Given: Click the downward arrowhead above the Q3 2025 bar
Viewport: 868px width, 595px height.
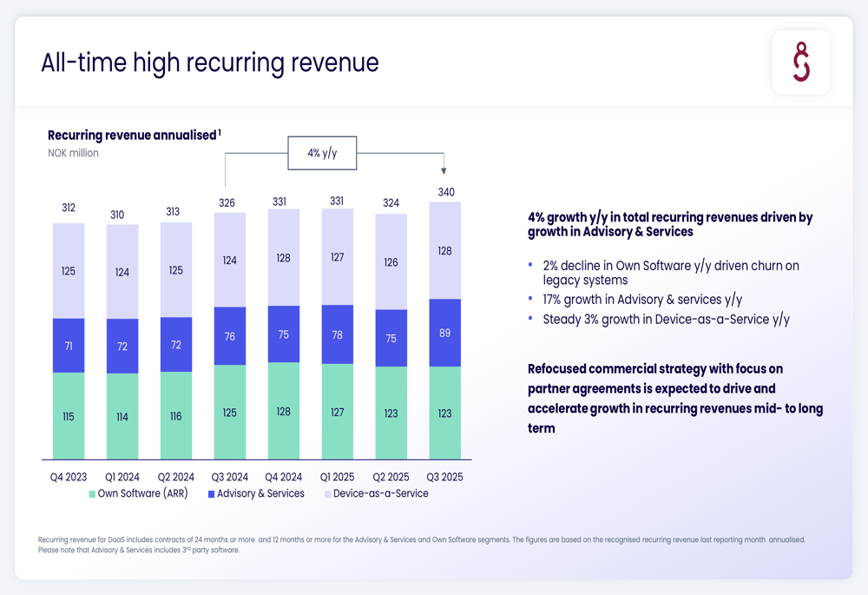Looking at the screenshot, I should pyautogui.click(x=444, y=171).
